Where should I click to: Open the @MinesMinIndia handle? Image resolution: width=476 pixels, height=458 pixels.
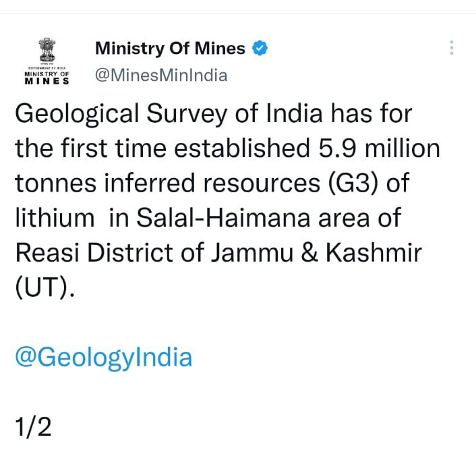(161, 76)
